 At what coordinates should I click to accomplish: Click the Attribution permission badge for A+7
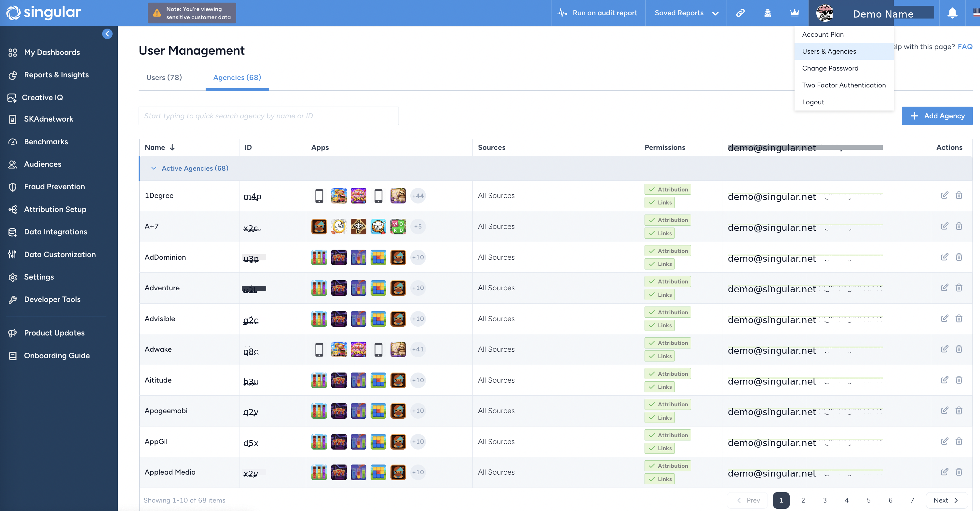[668, 220]
